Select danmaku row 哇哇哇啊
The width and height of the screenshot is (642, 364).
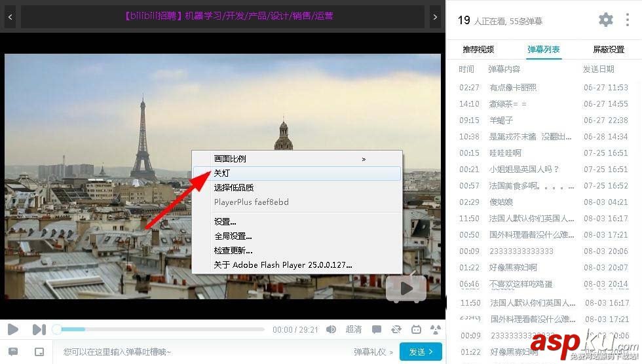tap(543, 153)
